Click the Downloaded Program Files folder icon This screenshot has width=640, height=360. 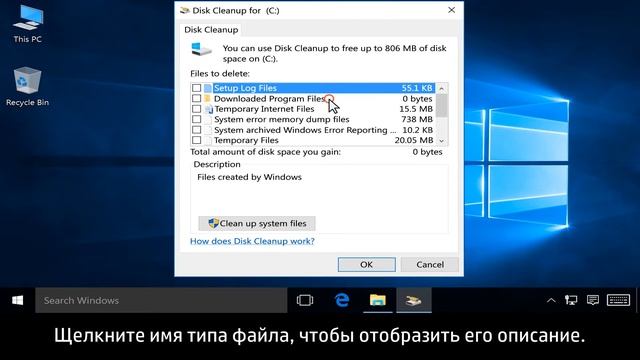[x=208, y=98]
